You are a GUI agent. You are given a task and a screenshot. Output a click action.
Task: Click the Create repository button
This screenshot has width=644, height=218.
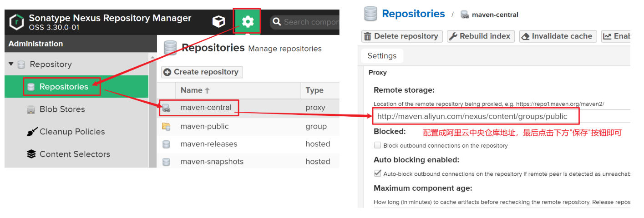click(202, 72)
